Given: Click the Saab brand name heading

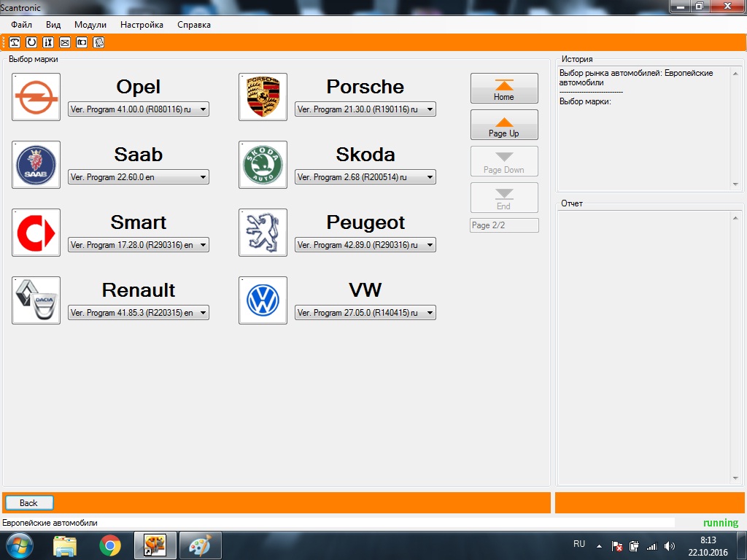Looking at the screenshot, I should point(138,155).
